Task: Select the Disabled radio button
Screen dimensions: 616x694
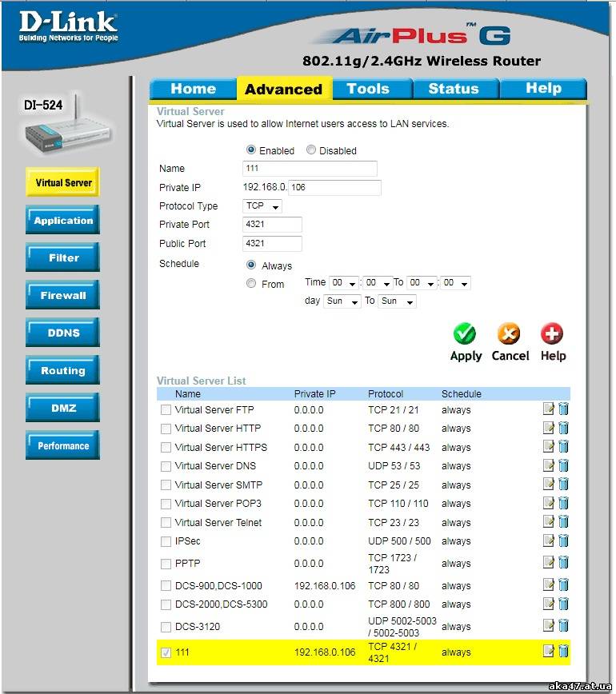Action: click(311, 150)
